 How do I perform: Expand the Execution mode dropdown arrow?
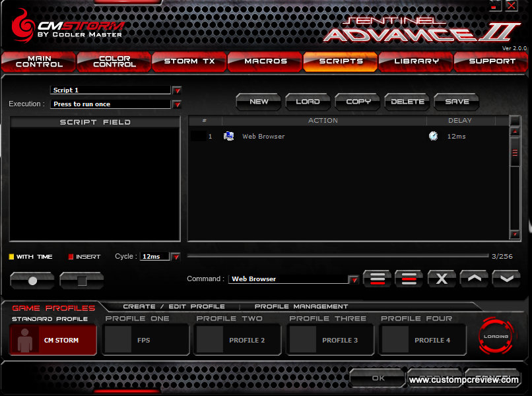click(x=177, y=104)
